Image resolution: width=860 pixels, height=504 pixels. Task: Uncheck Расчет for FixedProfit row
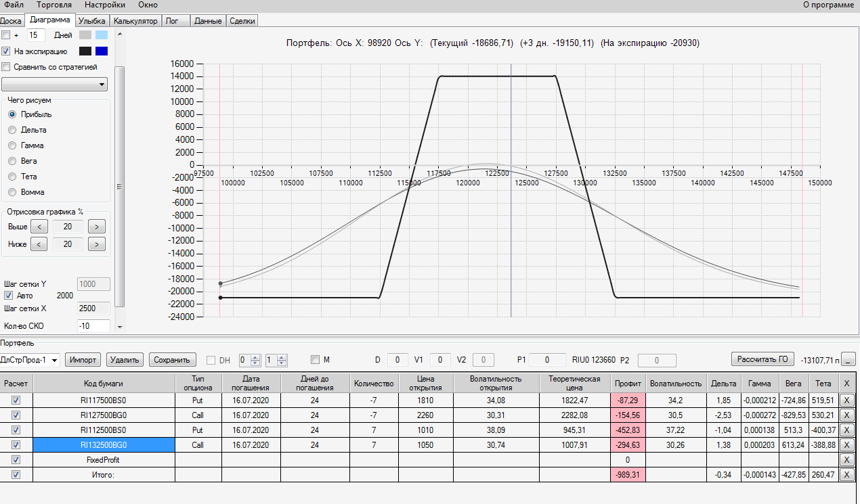pyautogui.click(x=16, y=459)
